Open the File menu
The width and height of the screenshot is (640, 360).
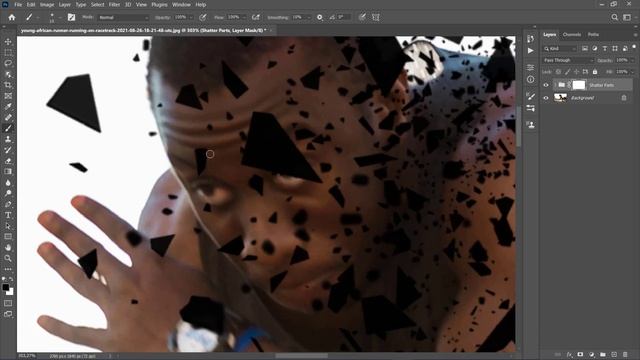(18, 4)
